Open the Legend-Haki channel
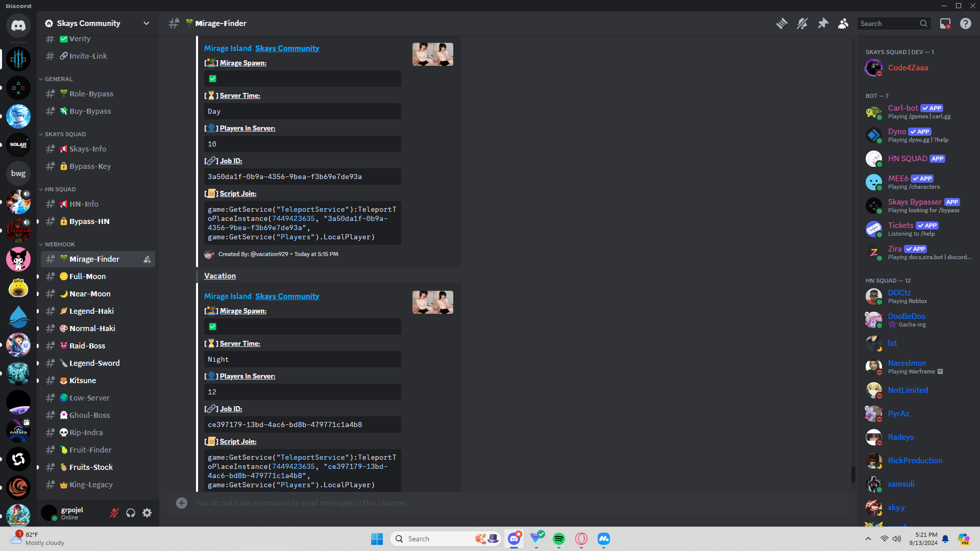 (98, 311)
